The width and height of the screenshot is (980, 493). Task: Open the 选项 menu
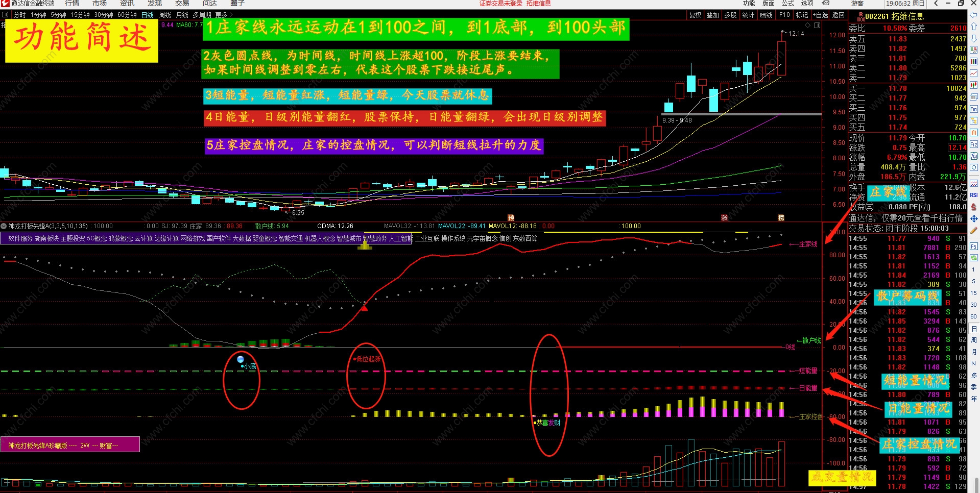[x=807, y=3]
